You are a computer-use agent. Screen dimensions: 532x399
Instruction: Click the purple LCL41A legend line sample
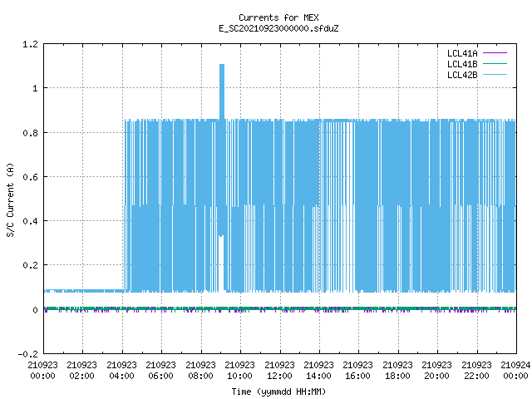(495, 53)
